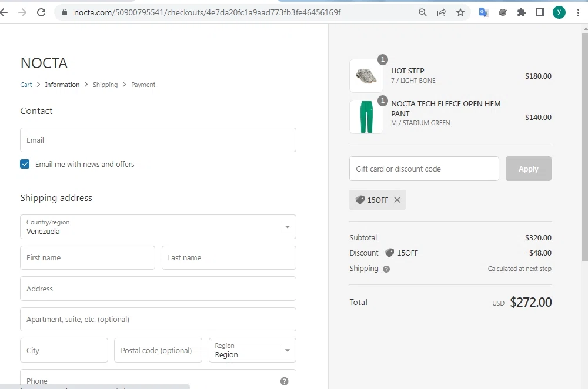
Task: Click the Calculated at next step text
Action: pyautogui.click(x=519, y=269)
